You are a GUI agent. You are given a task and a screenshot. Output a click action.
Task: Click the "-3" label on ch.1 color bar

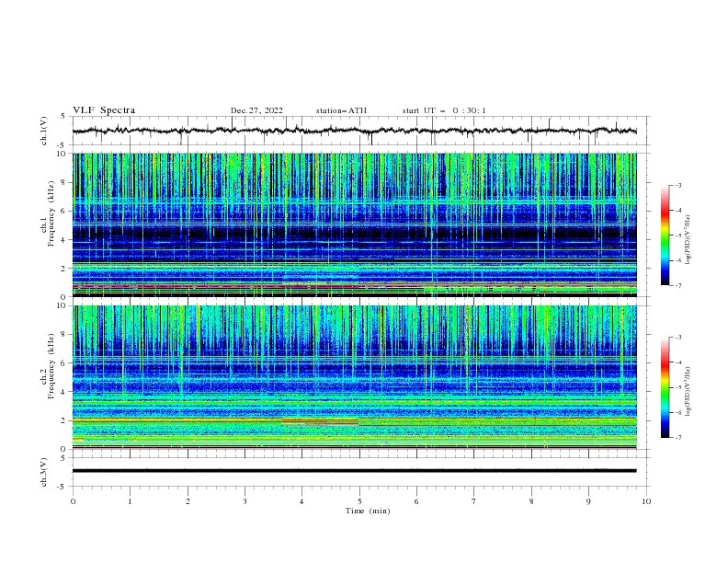click(677, 185)
